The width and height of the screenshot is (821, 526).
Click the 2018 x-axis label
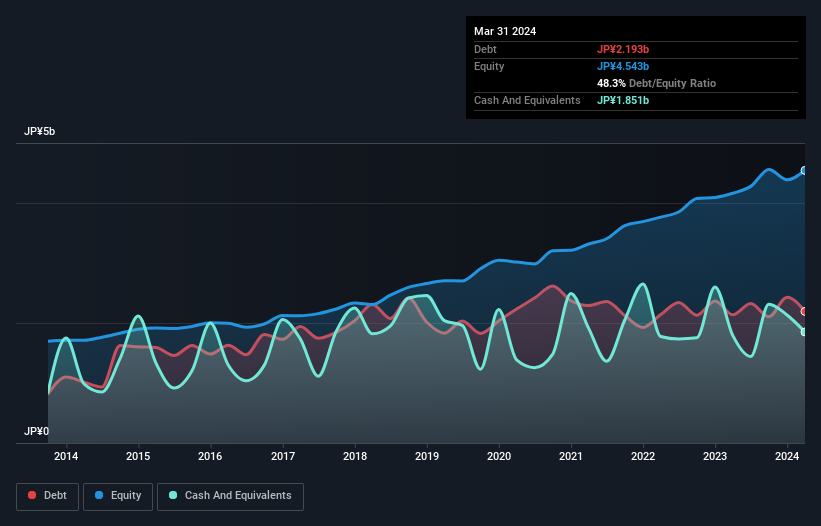click(x=355, y=456)
